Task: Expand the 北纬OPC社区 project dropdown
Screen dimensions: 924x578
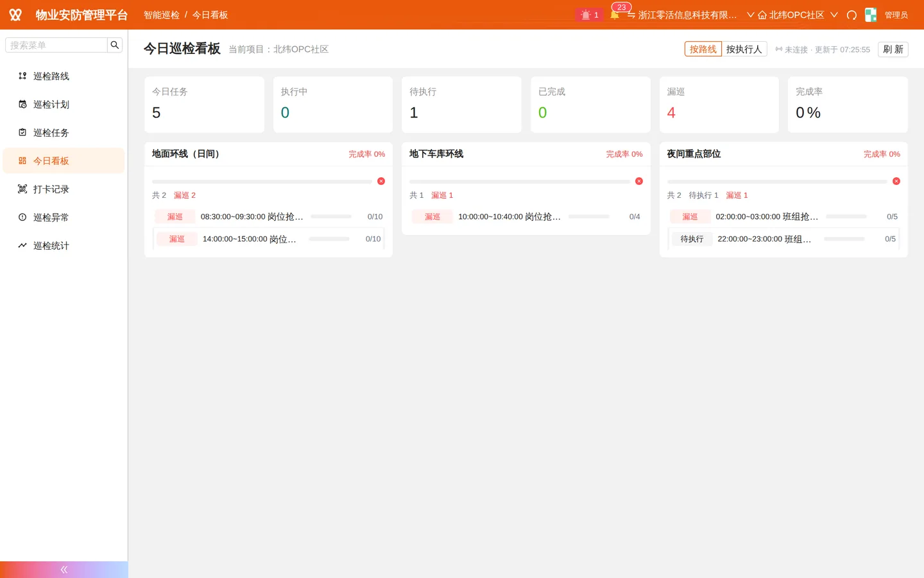Action: pyautogui.click(x=798, y=15)
